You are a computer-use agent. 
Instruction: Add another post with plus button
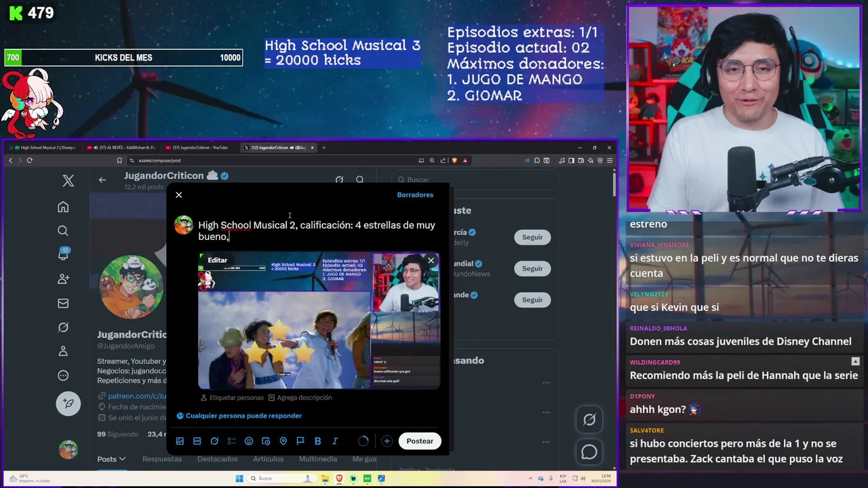click(387, 441)
